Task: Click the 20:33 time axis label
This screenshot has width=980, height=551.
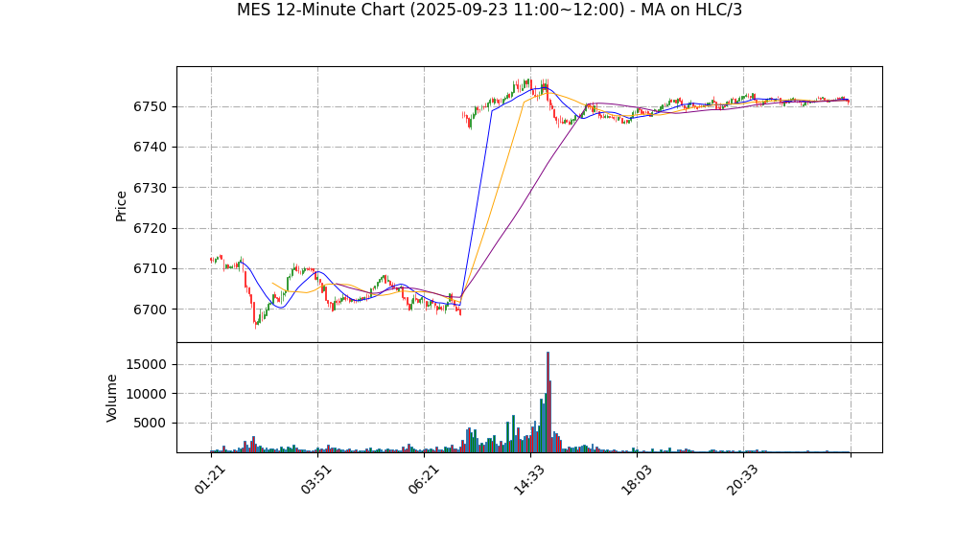Action: (742, 479)
